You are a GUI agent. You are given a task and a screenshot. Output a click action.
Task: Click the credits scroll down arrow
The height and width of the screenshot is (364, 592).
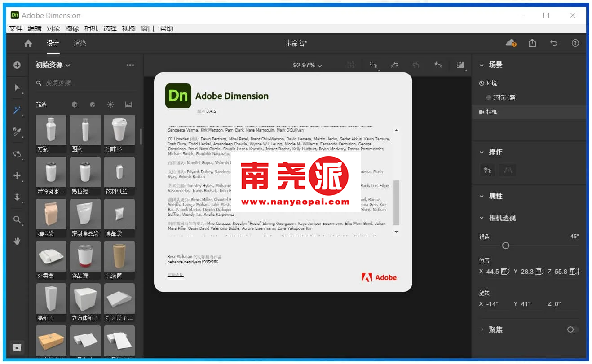point(396,232)
